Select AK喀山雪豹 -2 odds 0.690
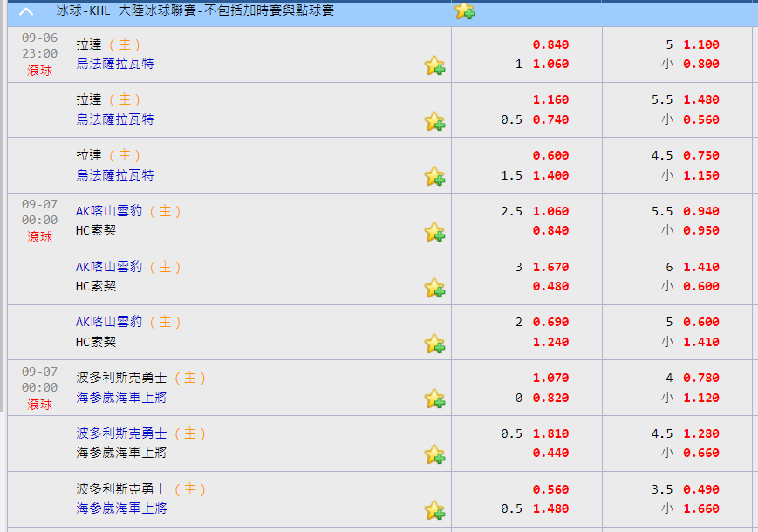Image resolution: width=758 pixels, height=532 pixels. 550,322
